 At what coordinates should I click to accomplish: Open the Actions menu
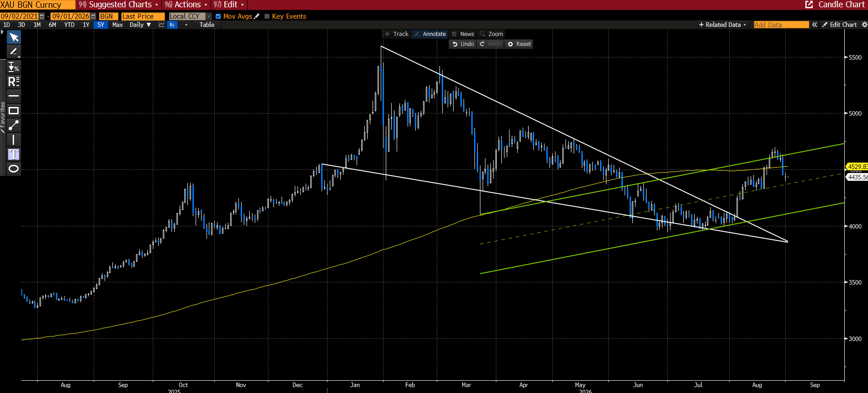click(186, 5)
